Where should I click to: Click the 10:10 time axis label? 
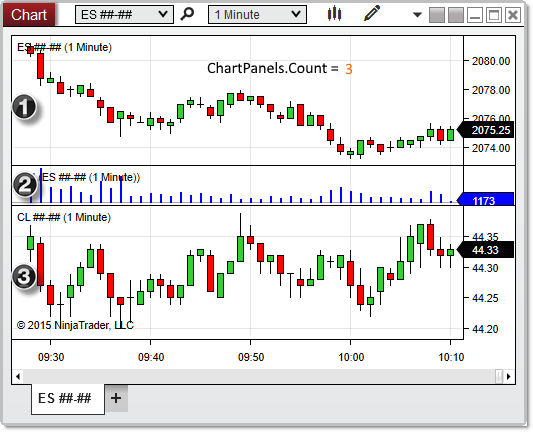451,357
